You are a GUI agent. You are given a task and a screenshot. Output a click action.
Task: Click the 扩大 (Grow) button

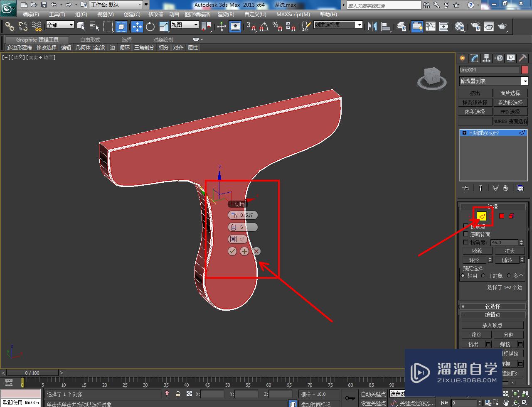pyautogui.click(x=510, y=251)
